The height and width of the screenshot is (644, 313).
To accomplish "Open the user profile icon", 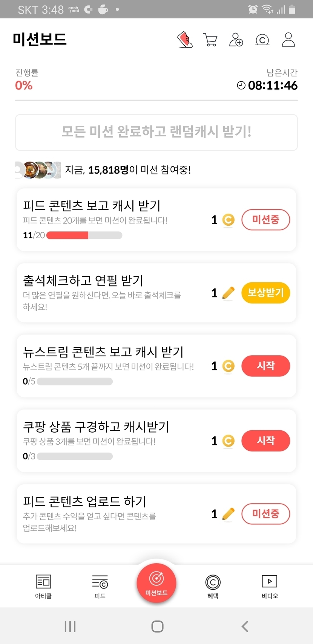I will pyautogui.click(x=288, y=40).
